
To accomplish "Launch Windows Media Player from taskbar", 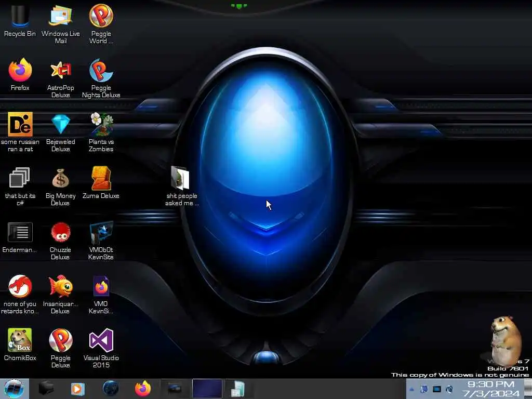I will (78, 389).
